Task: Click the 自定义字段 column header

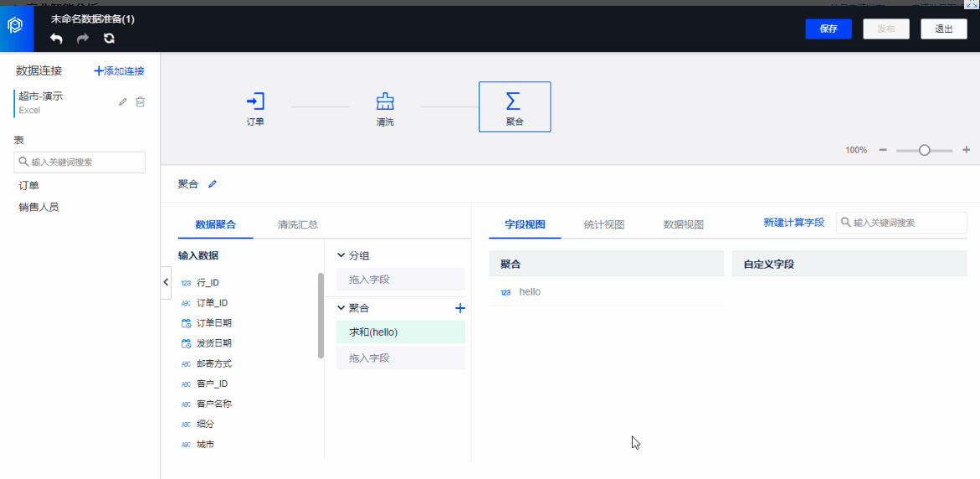Action: 849,264
